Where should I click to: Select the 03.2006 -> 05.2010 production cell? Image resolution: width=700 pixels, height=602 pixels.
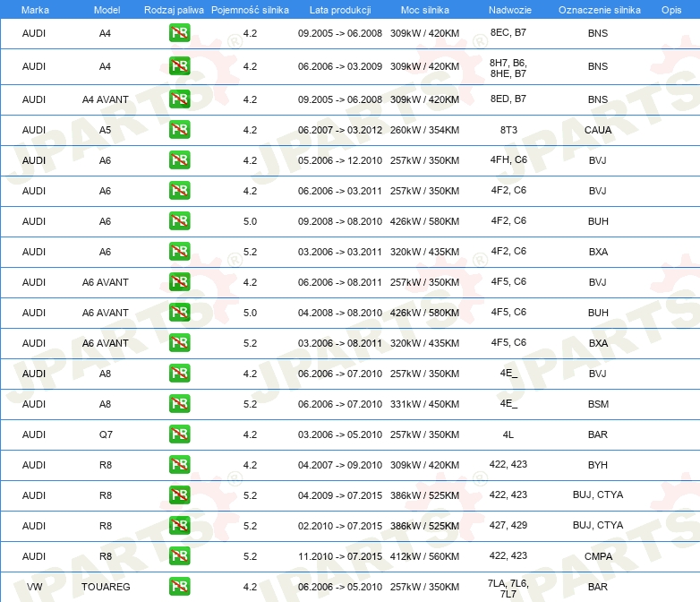[340, 434]
